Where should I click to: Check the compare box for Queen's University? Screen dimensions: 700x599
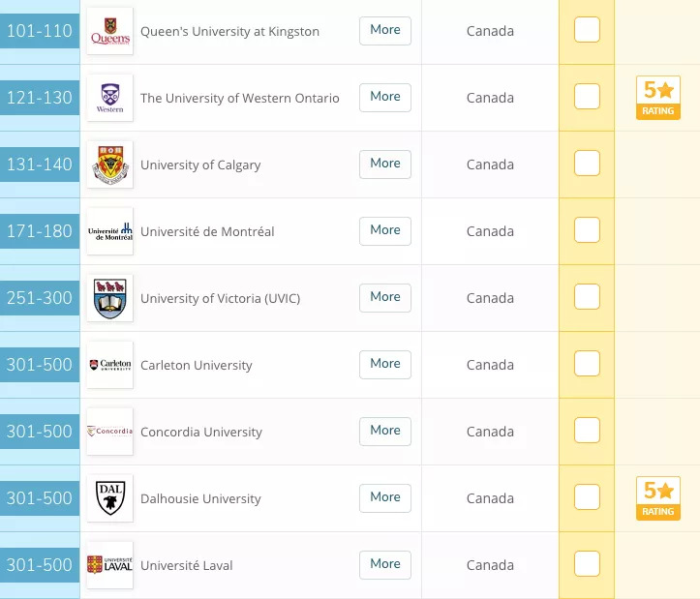pos(587,31)
